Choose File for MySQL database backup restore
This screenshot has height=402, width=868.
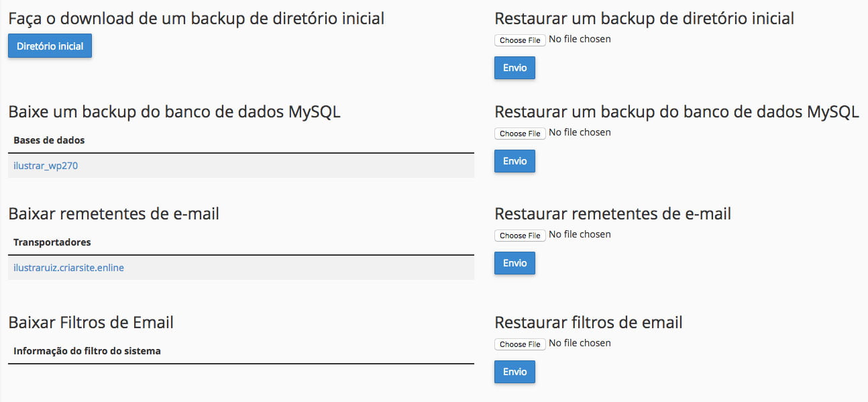[520, 134]
